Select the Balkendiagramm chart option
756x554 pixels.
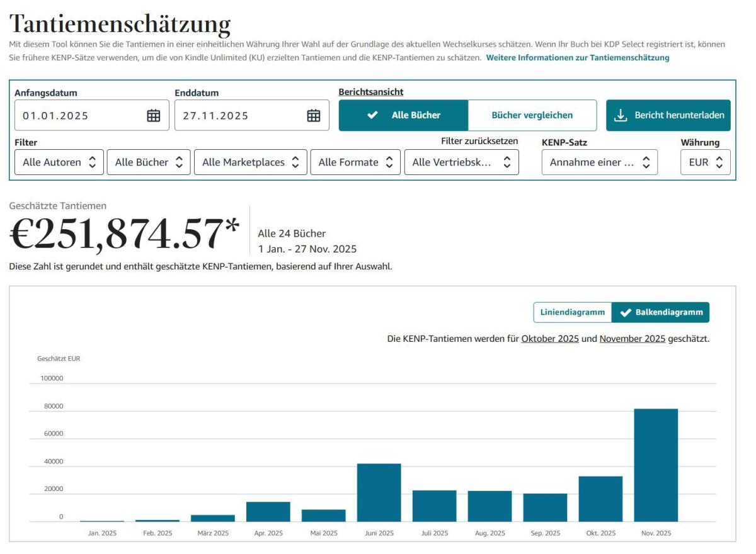(x=661, y=312)
